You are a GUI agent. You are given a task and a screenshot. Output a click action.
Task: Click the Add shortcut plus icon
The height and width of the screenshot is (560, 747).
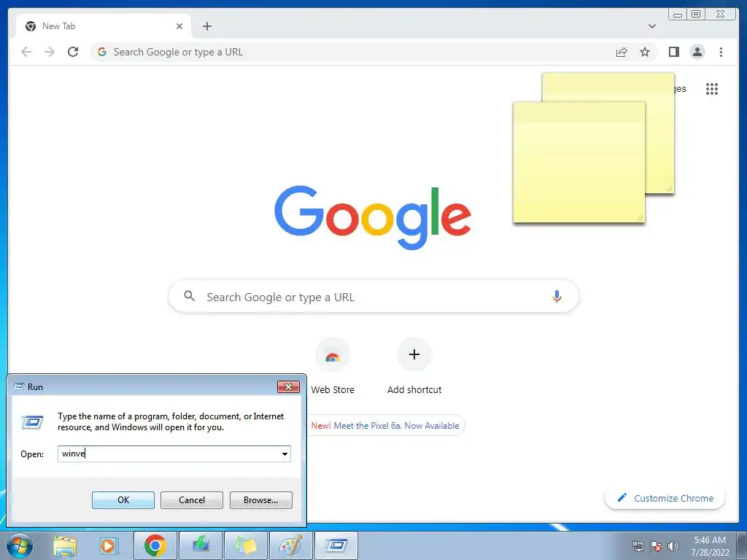click(414, 354)
